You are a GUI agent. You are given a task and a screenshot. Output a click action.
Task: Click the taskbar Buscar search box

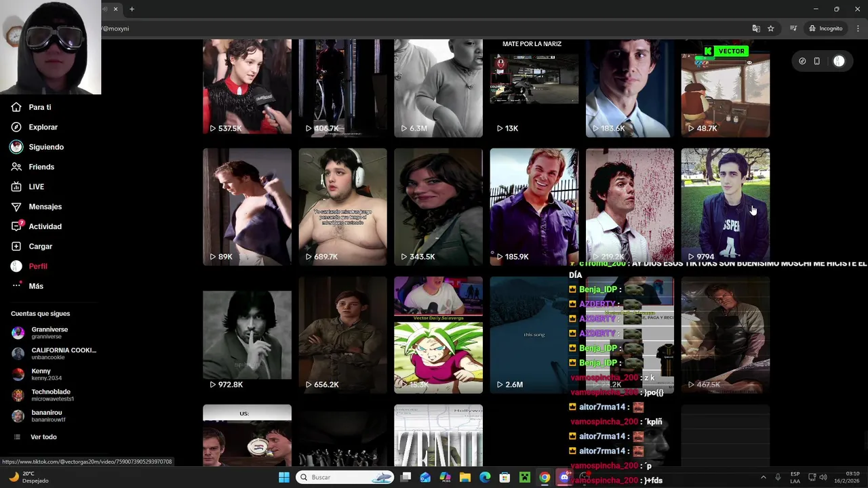point(346,477)
